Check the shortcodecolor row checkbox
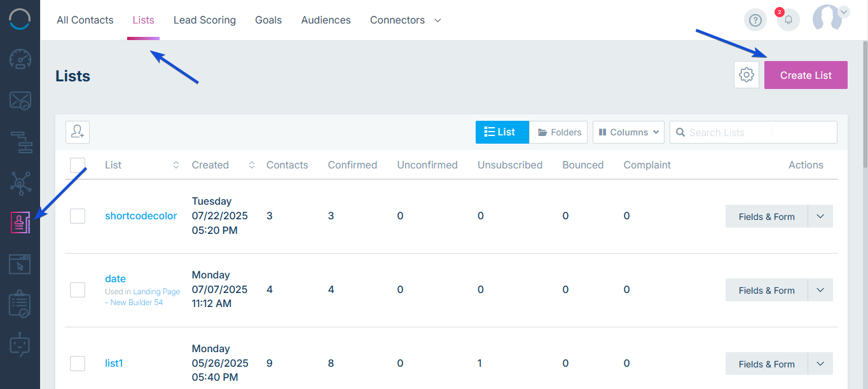Screen dimensions: 868x389 tap(78, 216)
